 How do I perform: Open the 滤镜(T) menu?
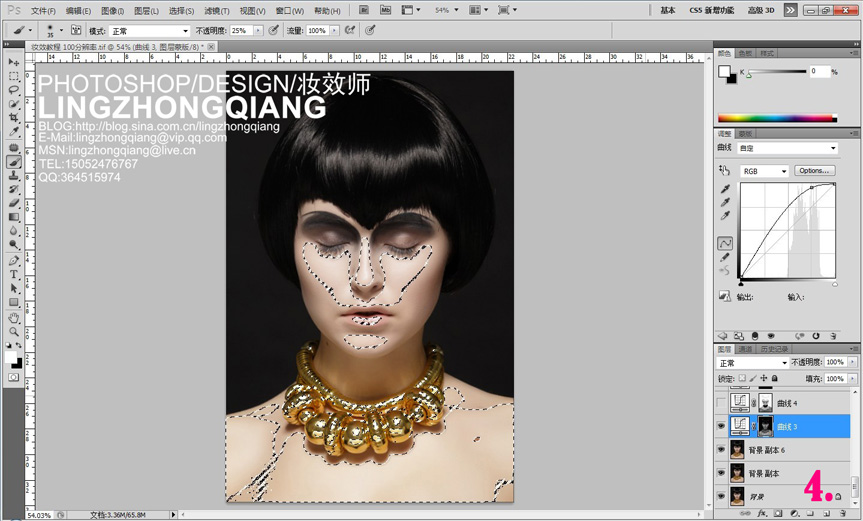click(x=216, y=10)
